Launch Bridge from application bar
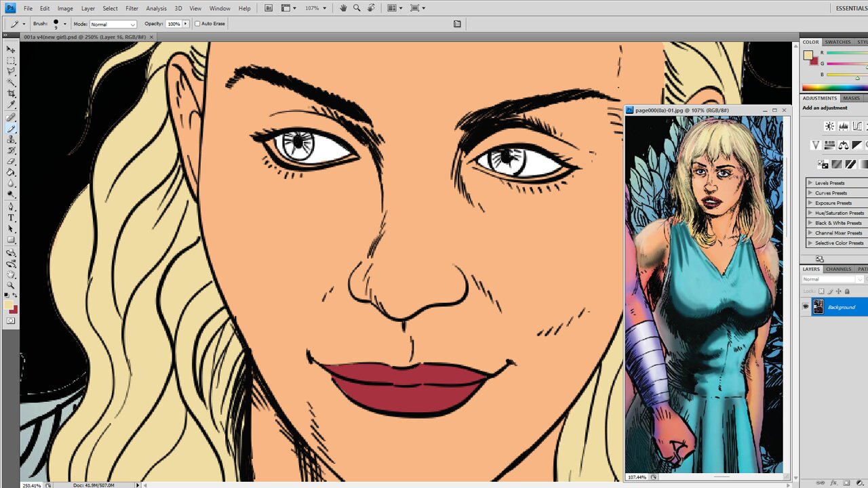The width and height of the screenshot is (868, 488). tap(269, 8)
